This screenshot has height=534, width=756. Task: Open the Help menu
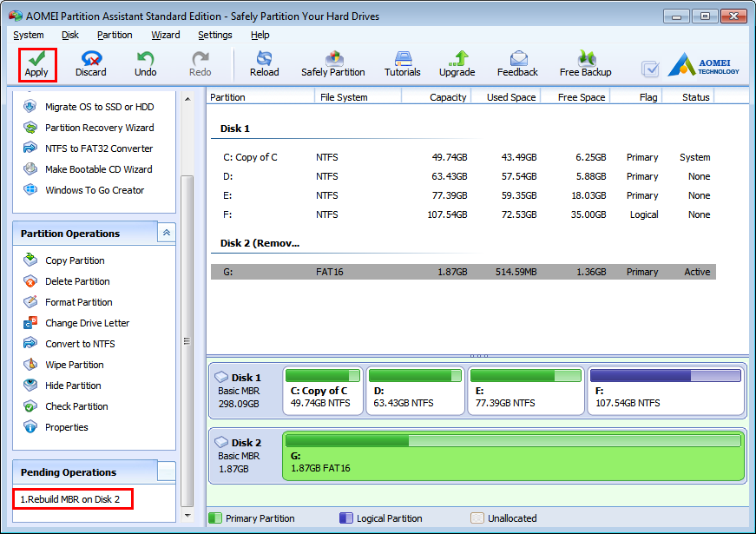tap(260, 35)
